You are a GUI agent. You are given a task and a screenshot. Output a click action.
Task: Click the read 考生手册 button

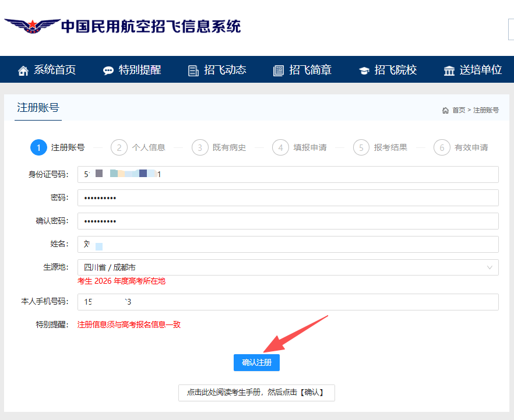[x=256, y=393]
